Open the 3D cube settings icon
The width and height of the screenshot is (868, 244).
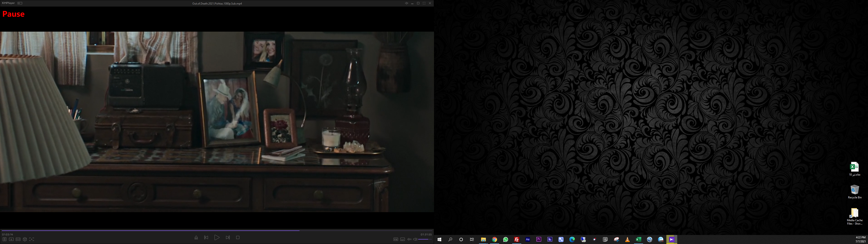(25, 239)
